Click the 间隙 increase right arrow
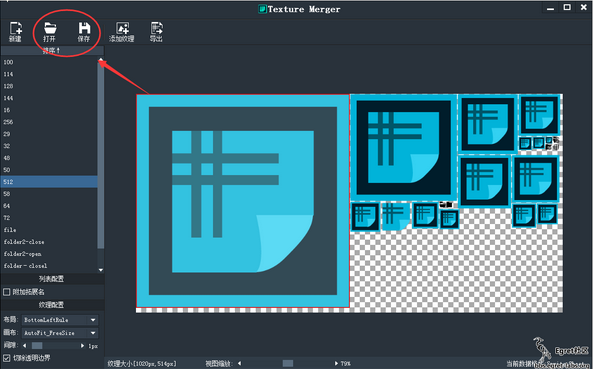593x369 pixels. [82, 346]
